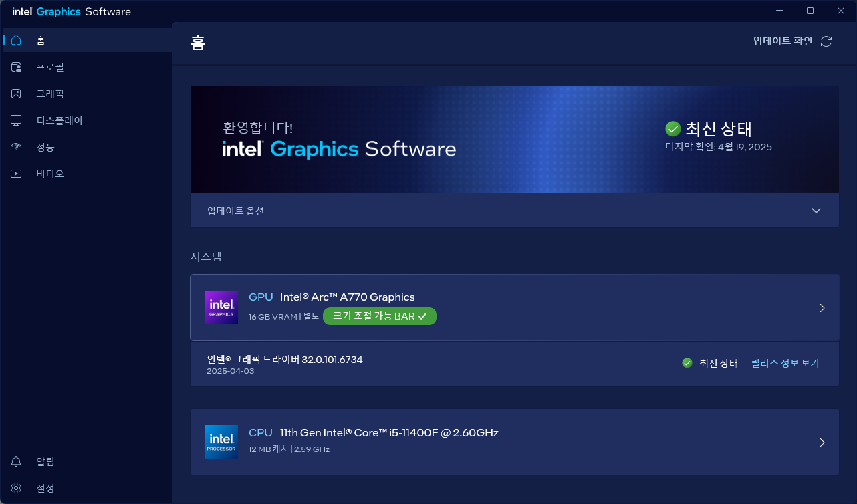
Task: Click green check icon next to 최신 상태 banner
Action: coord(672,128)
